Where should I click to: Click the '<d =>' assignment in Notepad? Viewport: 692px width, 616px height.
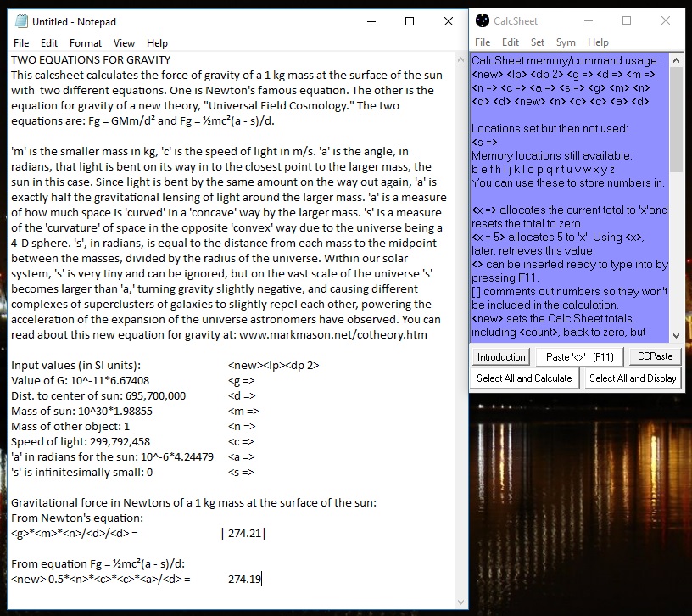[x=242, y=396]
